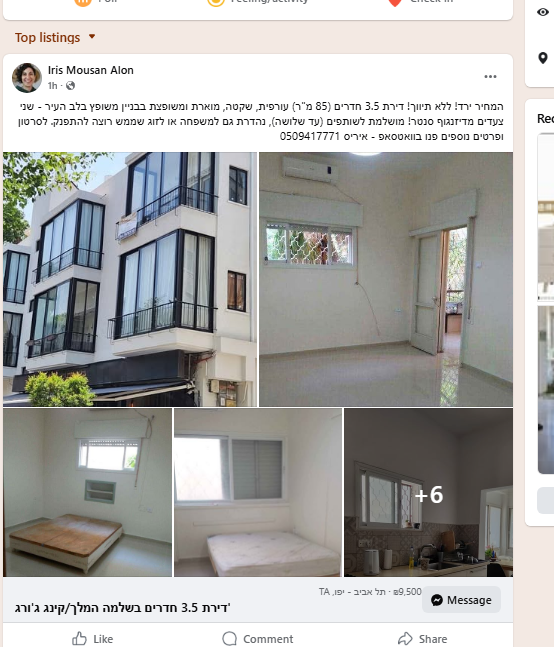Click the eye visibility icon in sidebar

click(543, 12)
